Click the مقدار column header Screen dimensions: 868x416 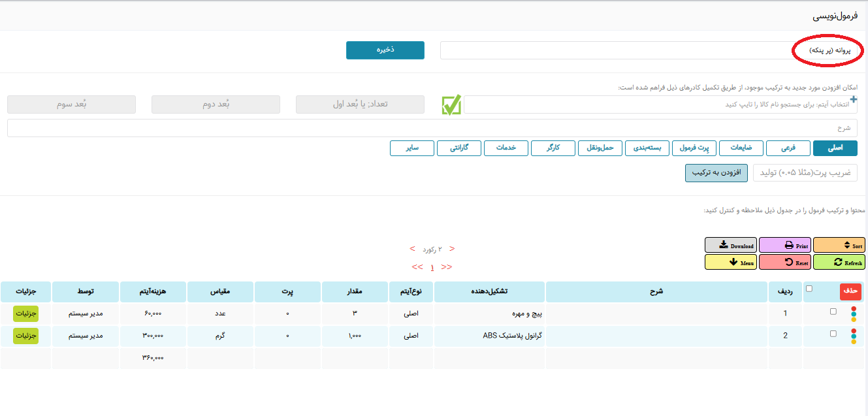pos(355,292)
